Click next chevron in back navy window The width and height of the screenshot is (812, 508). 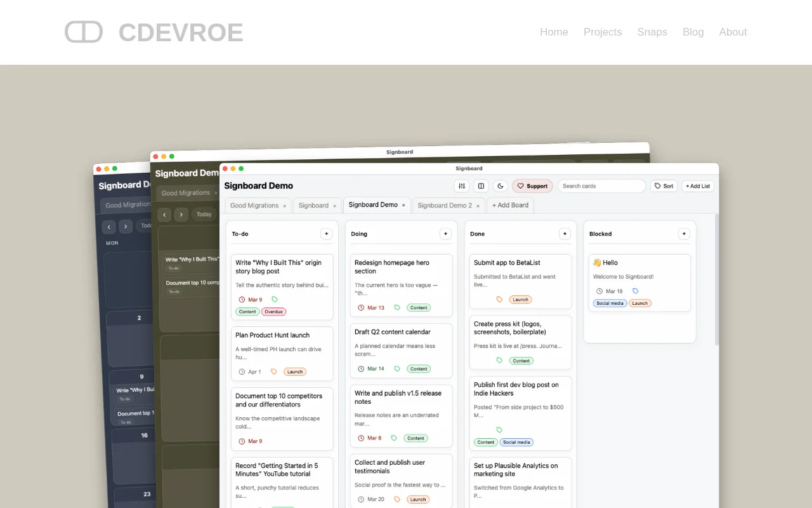click(126, 226)
